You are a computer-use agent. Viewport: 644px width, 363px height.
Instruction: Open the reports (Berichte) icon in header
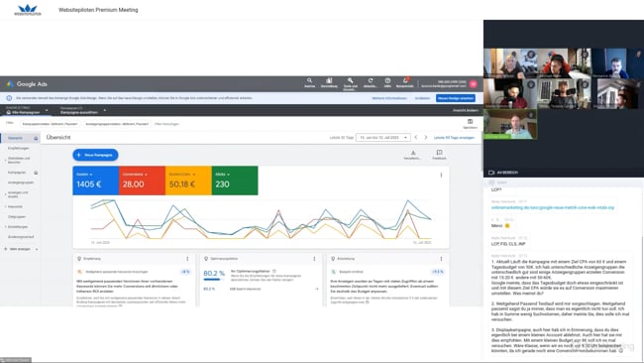tap(329, 80)
